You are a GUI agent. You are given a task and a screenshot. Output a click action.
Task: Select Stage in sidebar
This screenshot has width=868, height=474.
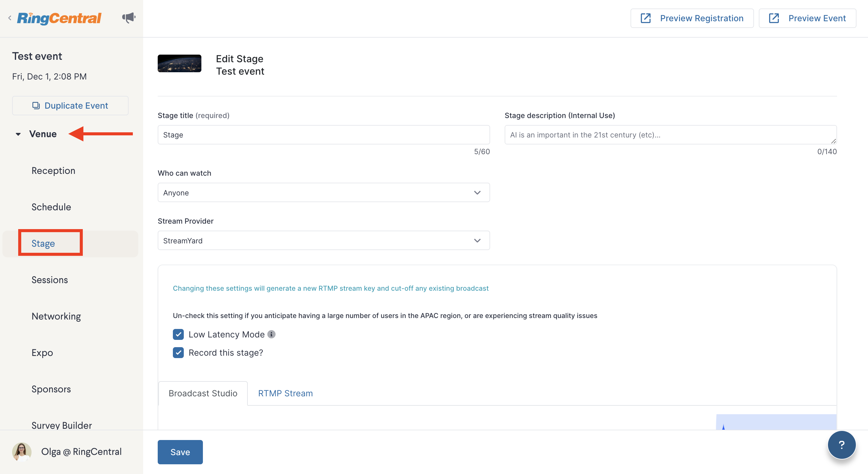point(43,243)
